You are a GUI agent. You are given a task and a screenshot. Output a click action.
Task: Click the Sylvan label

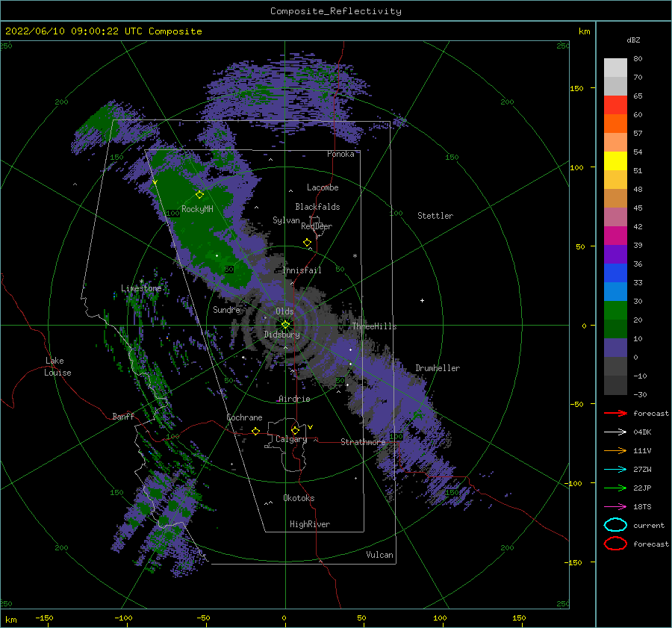[286, 221]
